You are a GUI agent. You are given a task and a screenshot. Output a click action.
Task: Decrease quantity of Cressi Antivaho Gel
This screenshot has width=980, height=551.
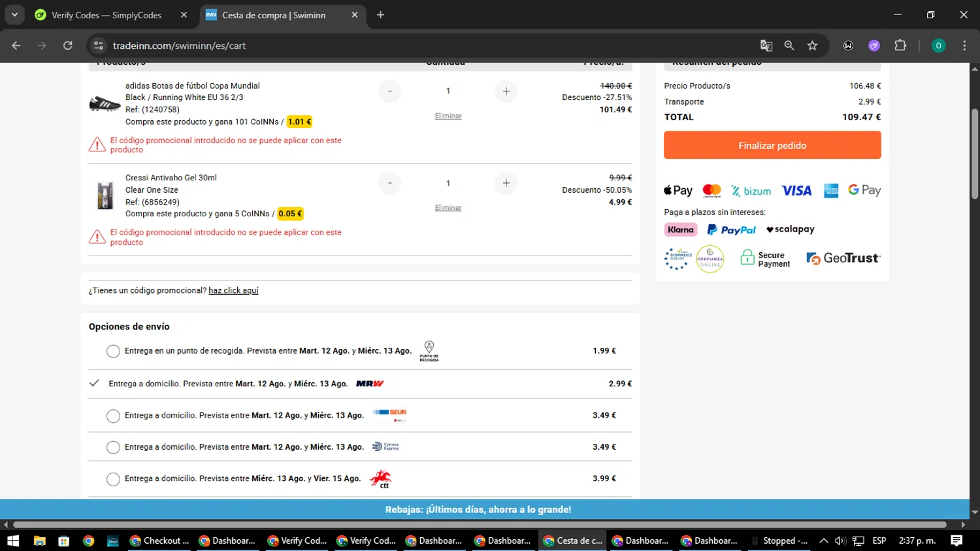pyautogui.click(x=390, y=184)
